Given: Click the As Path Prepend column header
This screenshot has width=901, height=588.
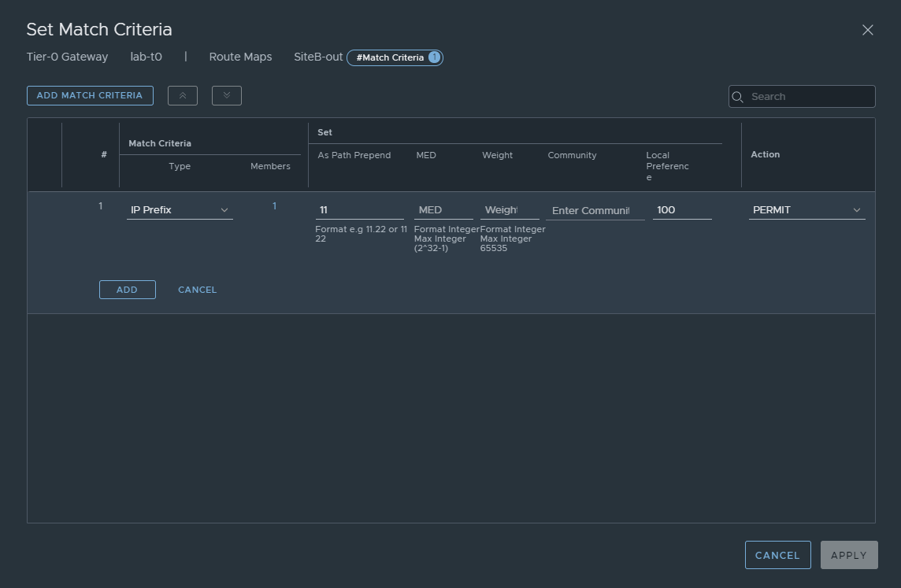Looking at the screenshot, I should pyautogui.click(x=354, y=155).
